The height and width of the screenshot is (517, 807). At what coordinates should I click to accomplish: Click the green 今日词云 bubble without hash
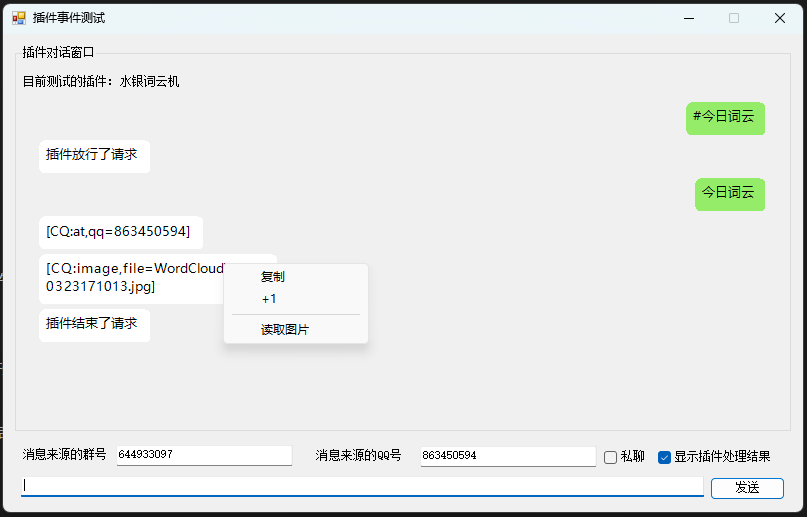(729, 193)
